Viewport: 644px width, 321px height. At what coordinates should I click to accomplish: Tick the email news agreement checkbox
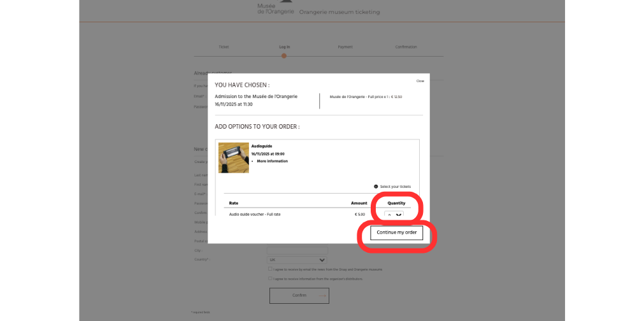[270, 269]
